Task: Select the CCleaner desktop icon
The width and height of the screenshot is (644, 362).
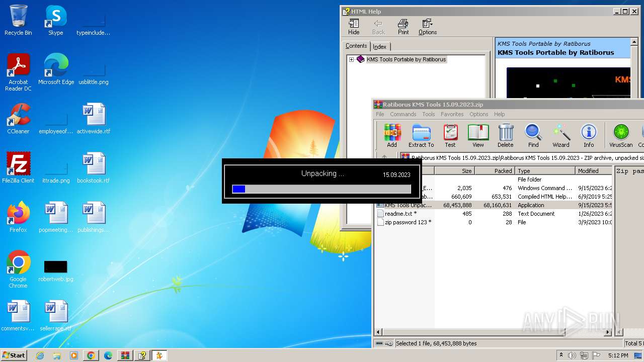Action: pos(18,119)
